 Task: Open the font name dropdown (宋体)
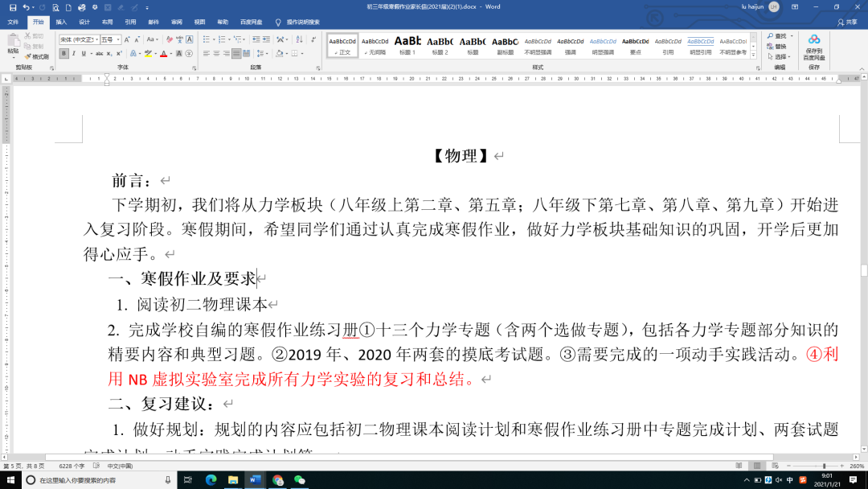(97, 39)
